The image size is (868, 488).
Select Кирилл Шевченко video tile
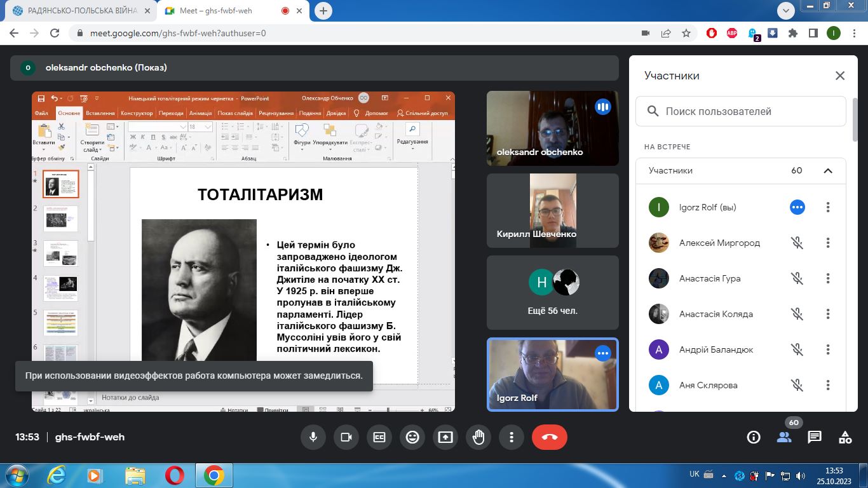coord(552,210)
